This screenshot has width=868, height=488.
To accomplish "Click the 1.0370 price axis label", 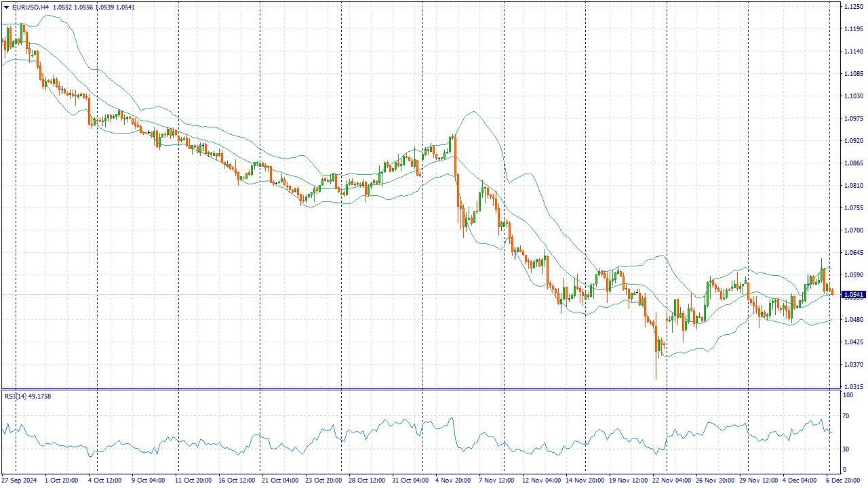I will [853, 365].
